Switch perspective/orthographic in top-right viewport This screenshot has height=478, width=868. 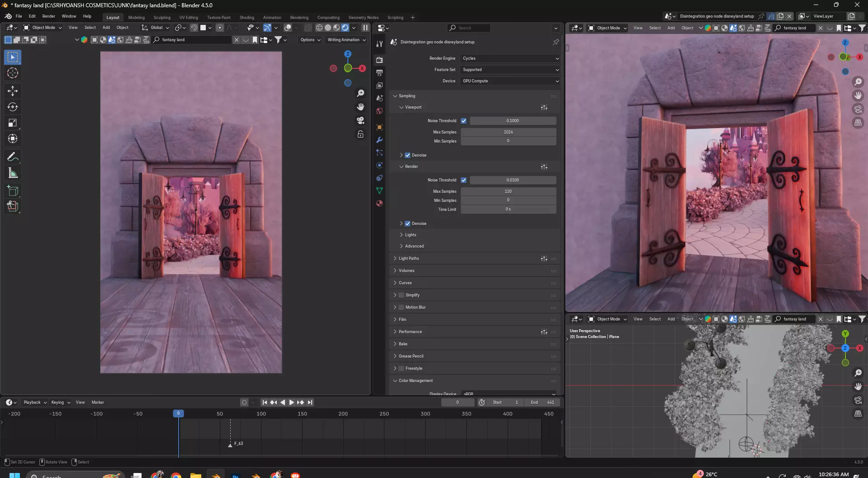pyautogui.click(x=858, y=123)
